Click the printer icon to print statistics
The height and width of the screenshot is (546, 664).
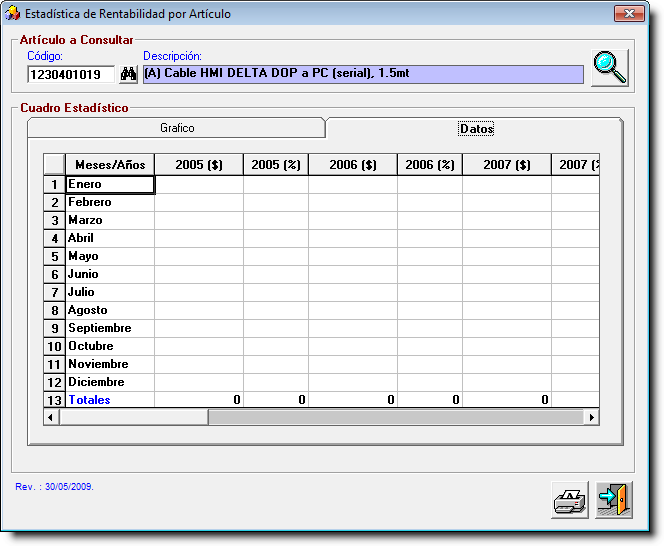[x=570, y=500]
